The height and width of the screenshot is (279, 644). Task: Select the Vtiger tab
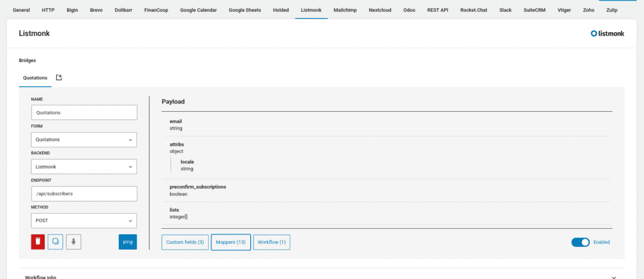[x=564, y=10]
